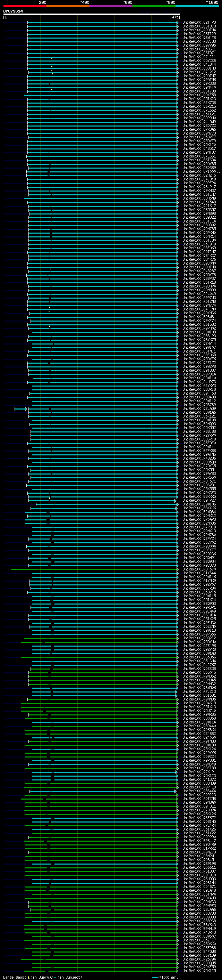The width and height of the screenshot is (222, 980).
Task: Select hit label UniRef100_Q4LDT4
Action: pos(199,64)
